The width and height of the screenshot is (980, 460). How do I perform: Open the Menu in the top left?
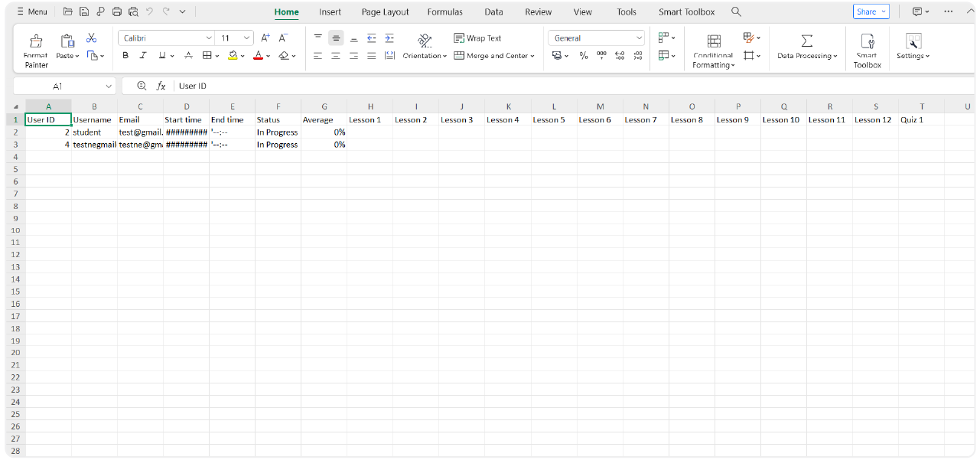(x=29, y=11)
